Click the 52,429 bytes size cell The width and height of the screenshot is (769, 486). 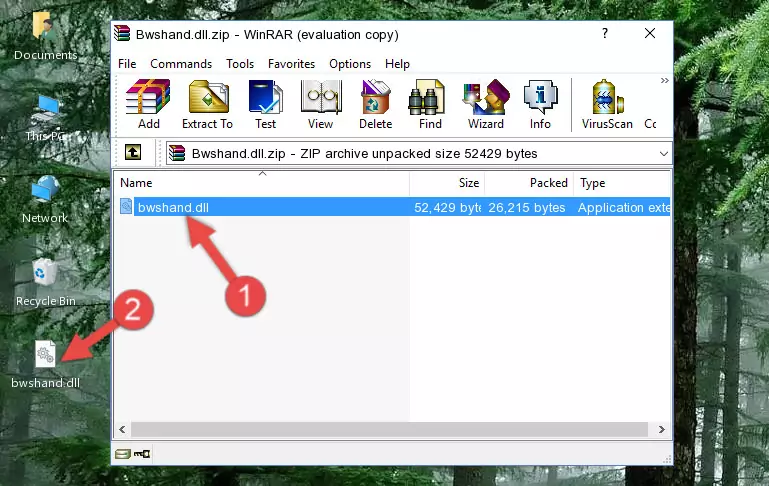pos(447,207)
